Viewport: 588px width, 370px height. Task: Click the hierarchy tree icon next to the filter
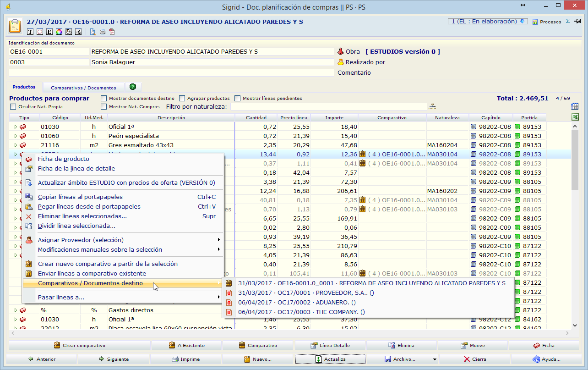click(432, 107)
